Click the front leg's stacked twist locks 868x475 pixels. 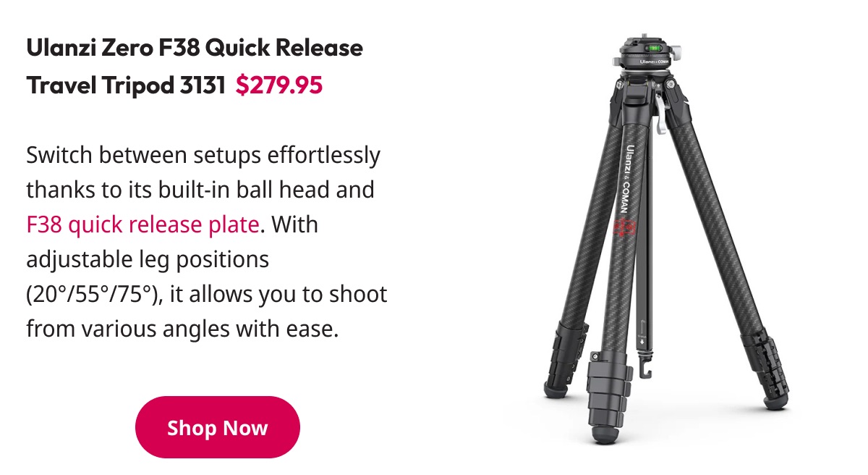[605, 394]
